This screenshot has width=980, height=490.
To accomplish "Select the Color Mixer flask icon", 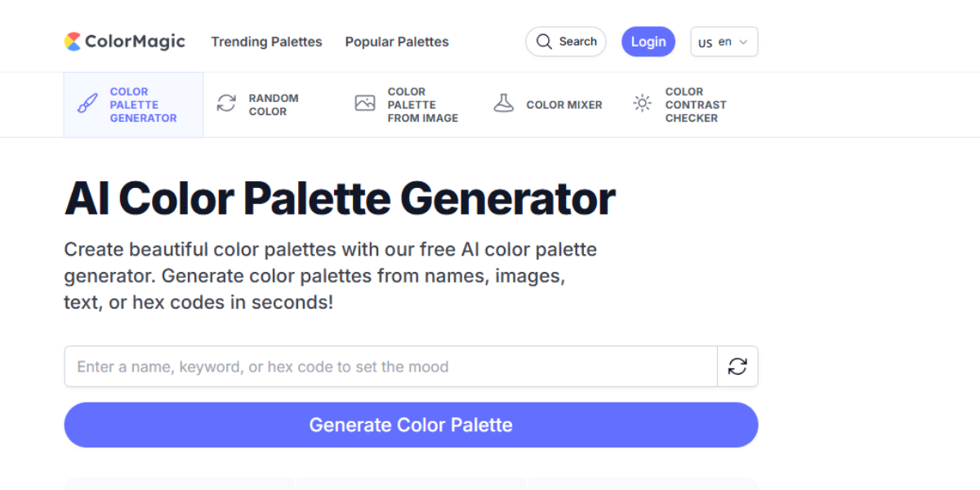I will coord(503,103).
